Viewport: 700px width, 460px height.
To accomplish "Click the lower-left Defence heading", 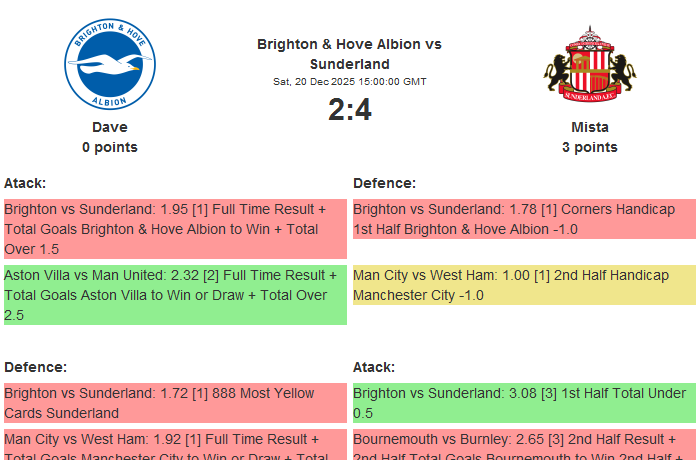I will coord(35,367).
